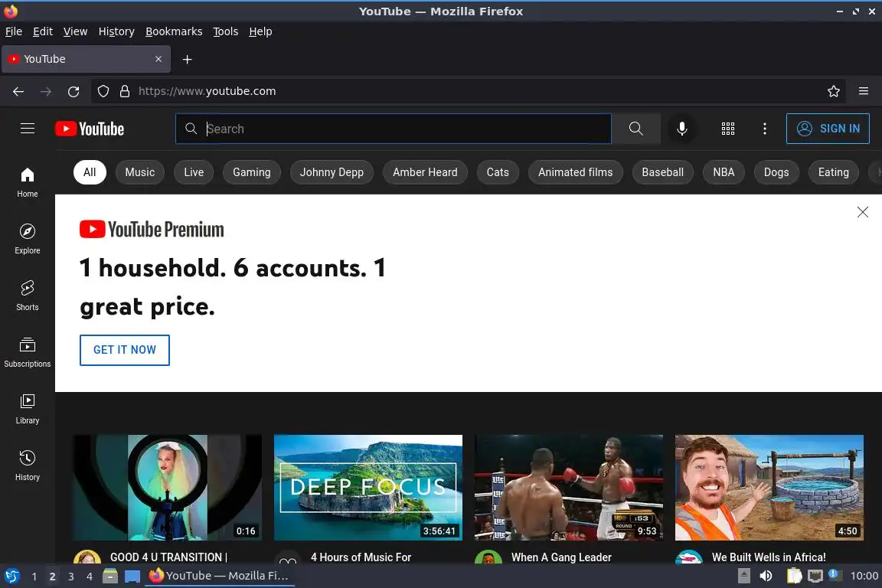Open Shorts in the sidebar
The width and height of the screenshot is (882, 588).
27,296
